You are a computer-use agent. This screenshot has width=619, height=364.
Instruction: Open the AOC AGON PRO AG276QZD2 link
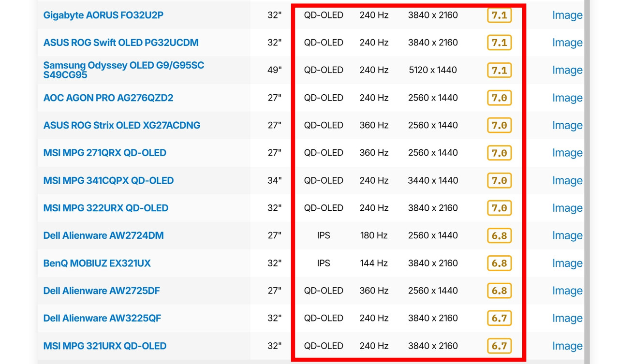pos(108,98)
